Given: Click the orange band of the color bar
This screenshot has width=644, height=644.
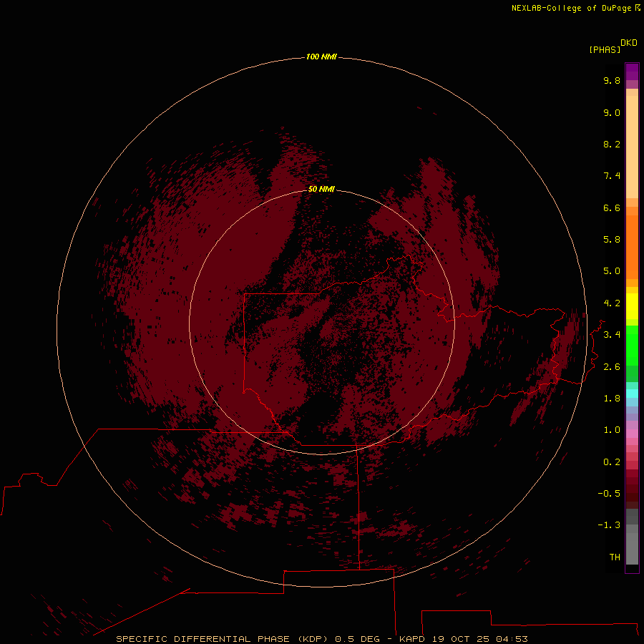Looking at the screenshot, I should point(632,247).
